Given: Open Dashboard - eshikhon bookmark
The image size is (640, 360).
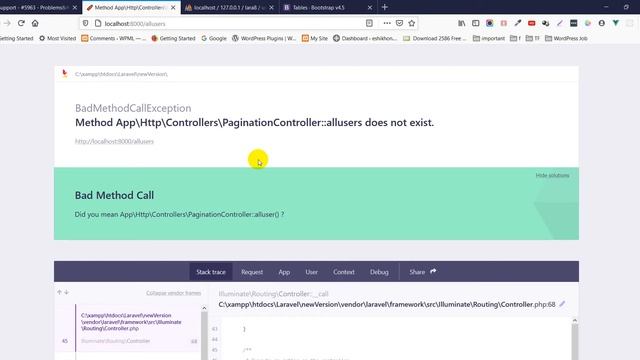Looking at the screenshot, I should coord(365,38).
